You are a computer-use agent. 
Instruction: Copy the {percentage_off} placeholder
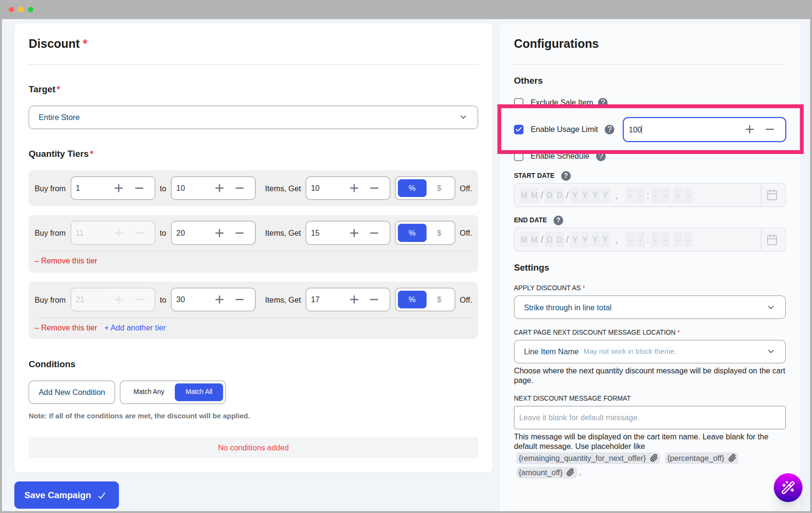point(732,458)
